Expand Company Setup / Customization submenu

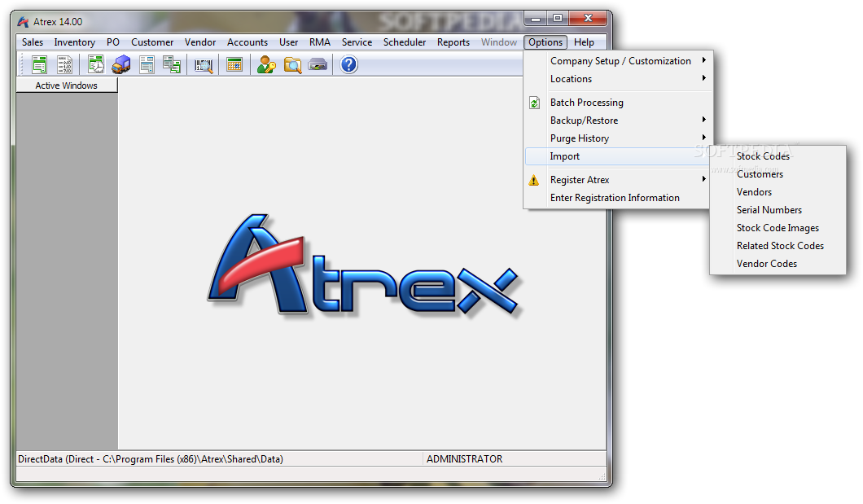click(x=617, y=61)
